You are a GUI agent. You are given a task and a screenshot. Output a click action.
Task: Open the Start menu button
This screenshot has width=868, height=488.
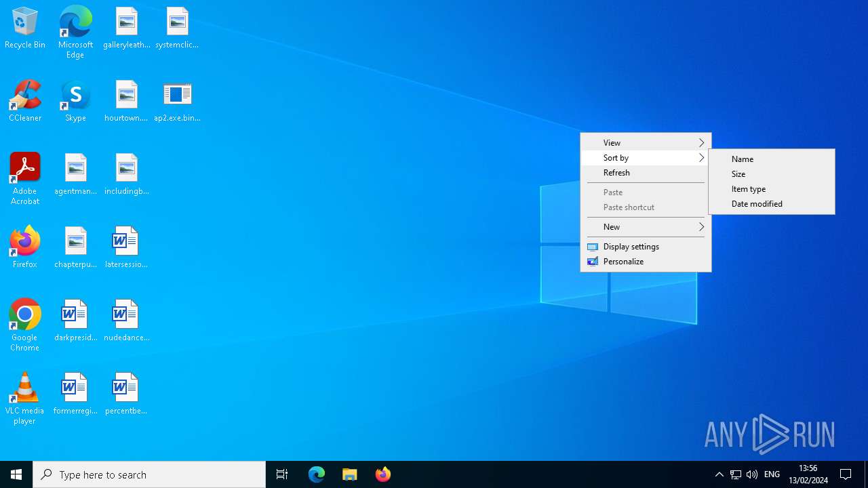[16, 474]
